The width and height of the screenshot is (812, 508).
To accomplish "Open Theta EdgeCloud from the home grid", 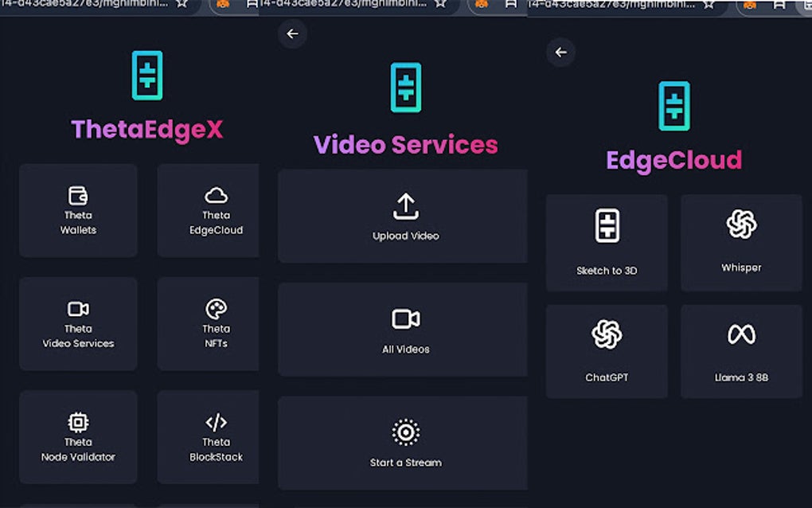I will click(x=208, y=209).
